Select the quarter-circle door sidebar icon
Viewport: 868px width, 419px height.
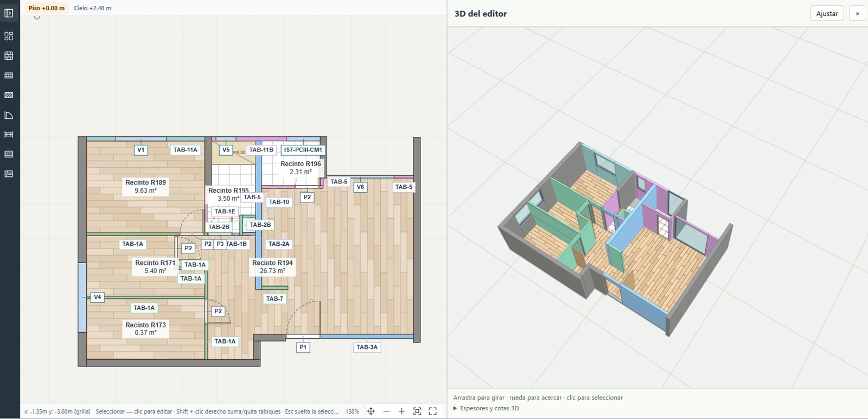(x=9, y=115)
